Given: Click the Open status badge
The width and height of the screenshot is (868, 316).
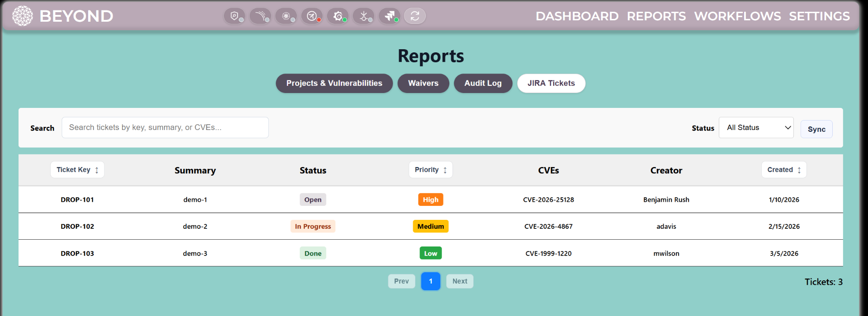Looking at the screenshot, I should 313,200.
